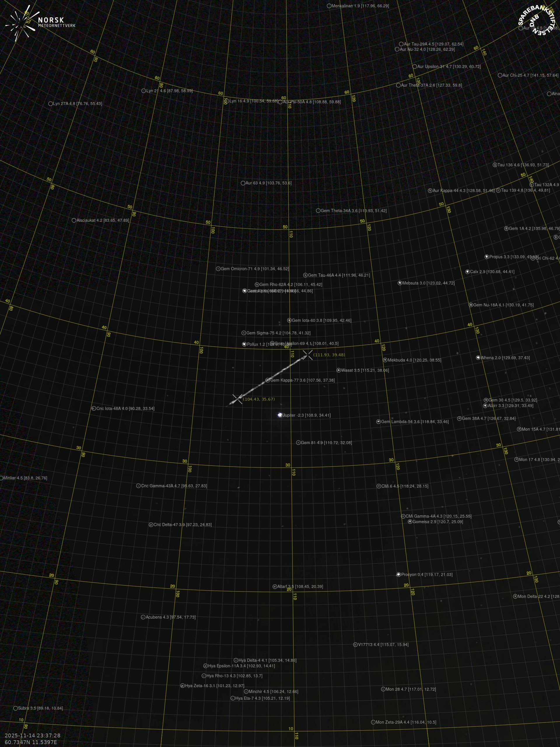The width and height of the screenshot is (560, 747).
Task: Click the Acubens star circle marker
Action: [x=143, y=617]
